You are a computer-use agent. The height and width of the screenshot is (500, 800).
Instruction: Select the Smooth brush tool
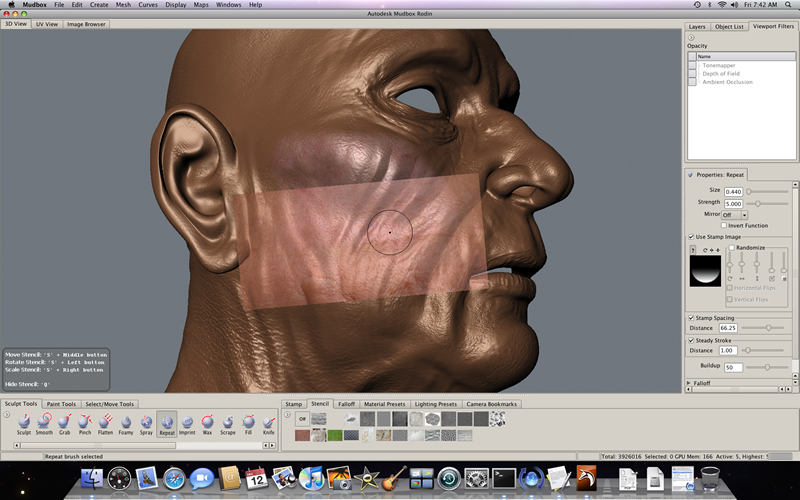coord(44,421)
